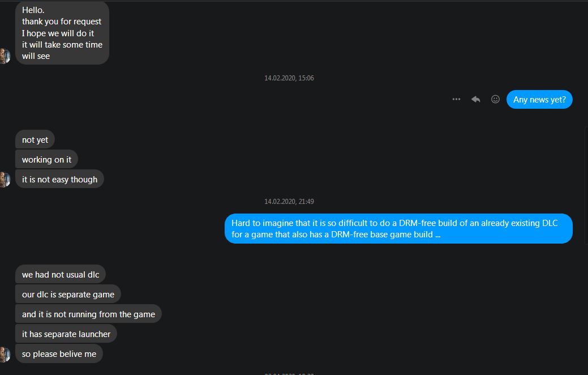Screen dimensions: 588x375
Task: Click the 14.02.2020, 21:49 timestamp
Action: (289, 202)
